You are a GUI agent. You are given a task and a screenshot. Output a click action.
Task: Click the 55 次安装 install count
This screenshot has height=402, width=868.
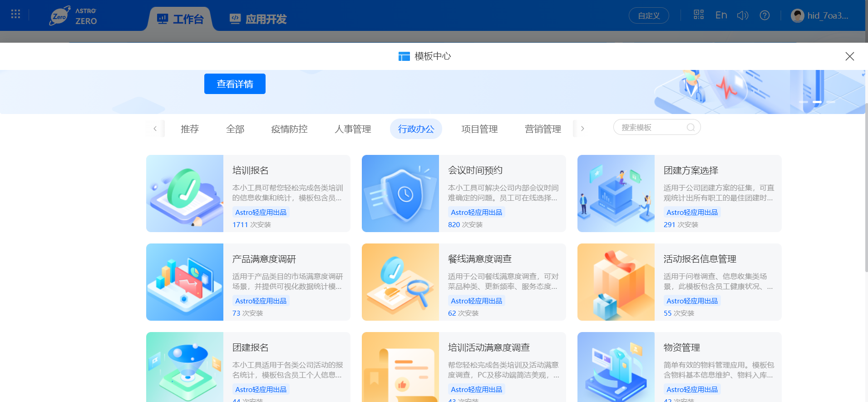pos(679,313)
